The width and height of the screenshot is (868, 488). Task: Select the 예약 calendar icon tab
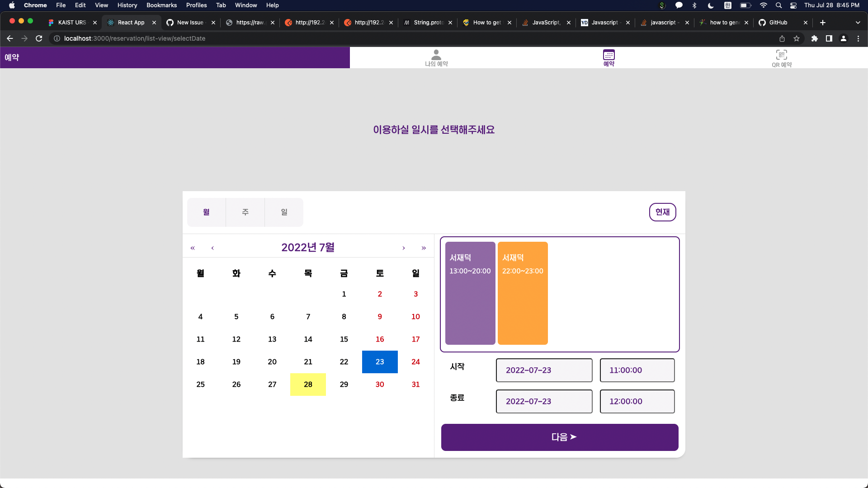pyautogui.click(x=609, y=58)
